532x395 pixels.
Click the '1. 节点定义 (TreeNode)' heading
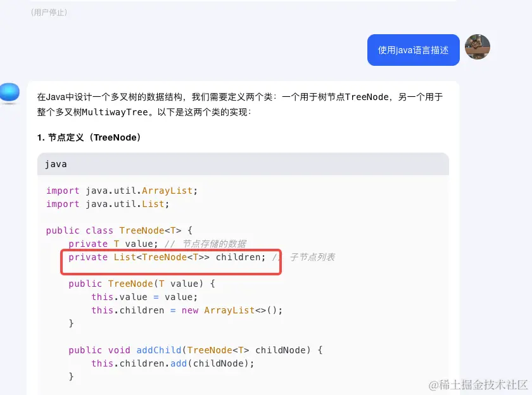click(89, 137)
